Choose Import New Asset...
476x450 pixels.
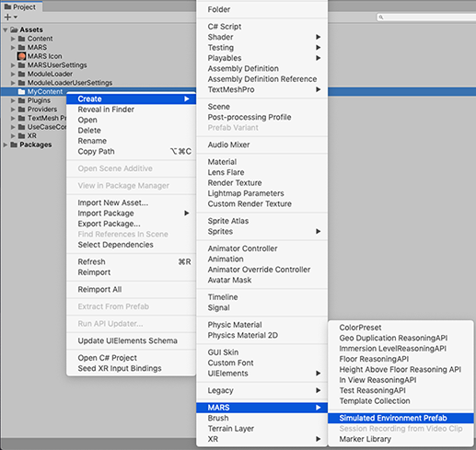132,202
